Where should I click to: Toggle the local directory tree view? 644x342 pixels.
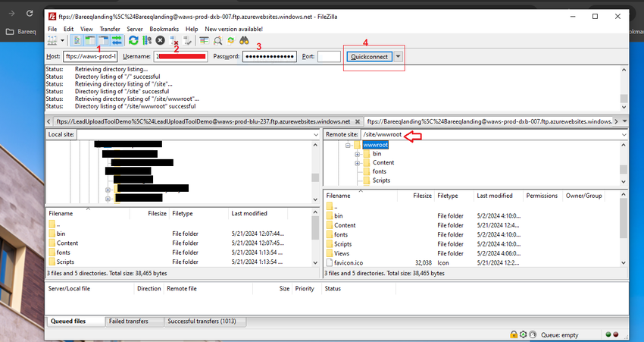pyautogui.click(x=90, y=40)
